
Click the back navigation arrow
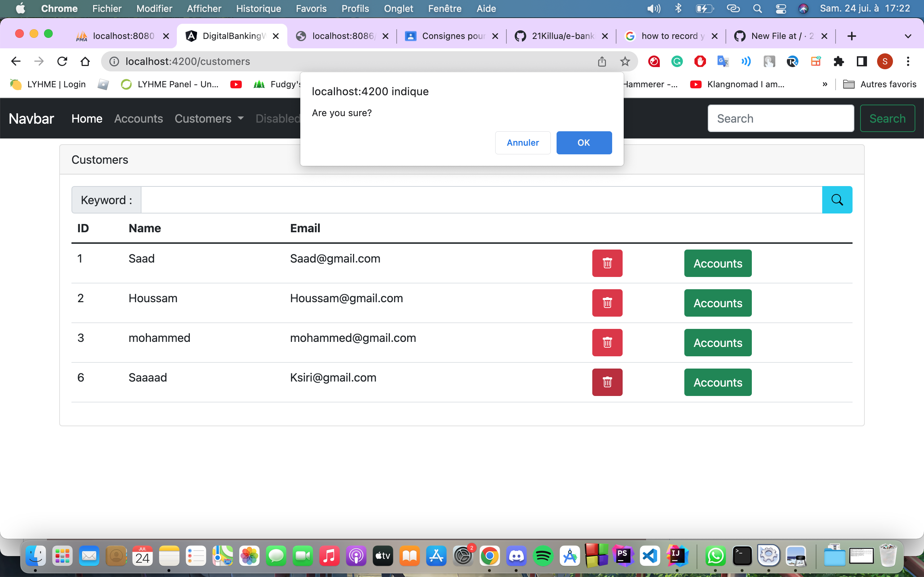pyautogui.click(x=16, y=61)
